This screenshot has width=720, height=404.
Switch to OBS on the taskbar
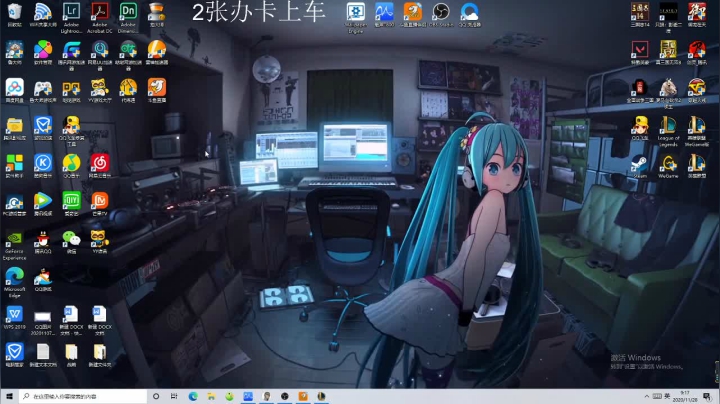(285, 396)
